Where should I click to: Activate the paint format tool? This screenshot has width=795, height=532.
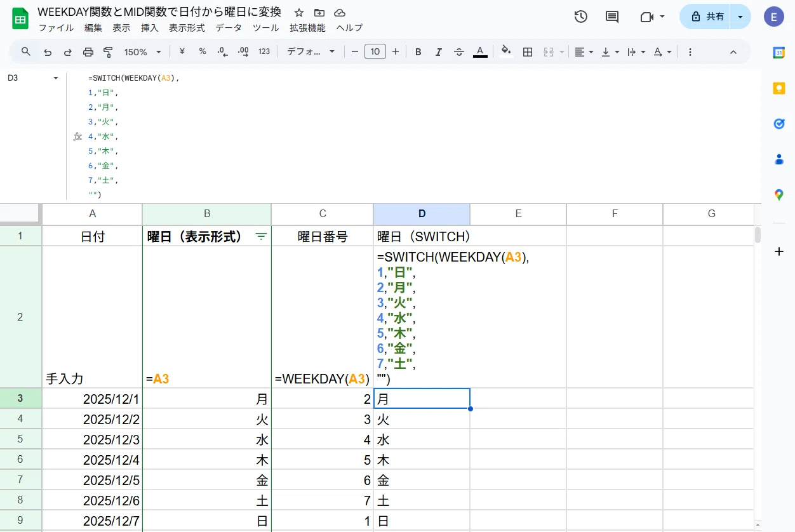(108, 52)
